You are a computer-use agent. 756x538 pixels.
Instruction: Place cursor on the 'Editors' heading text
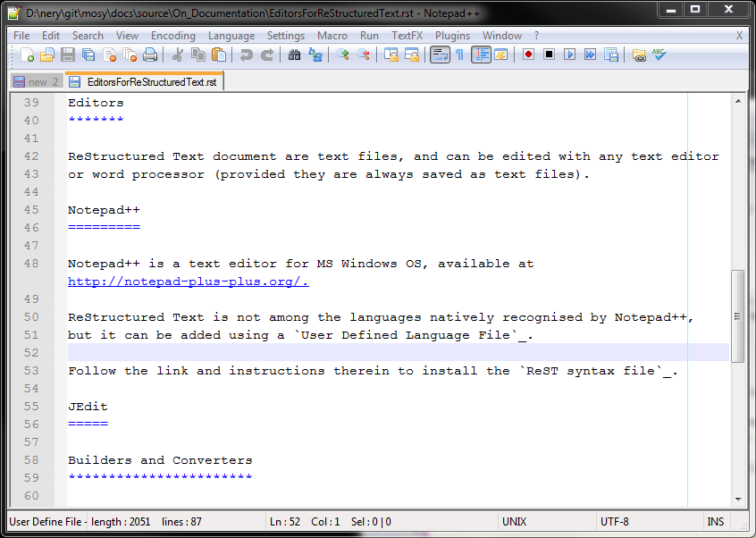(x=96, y=103)
